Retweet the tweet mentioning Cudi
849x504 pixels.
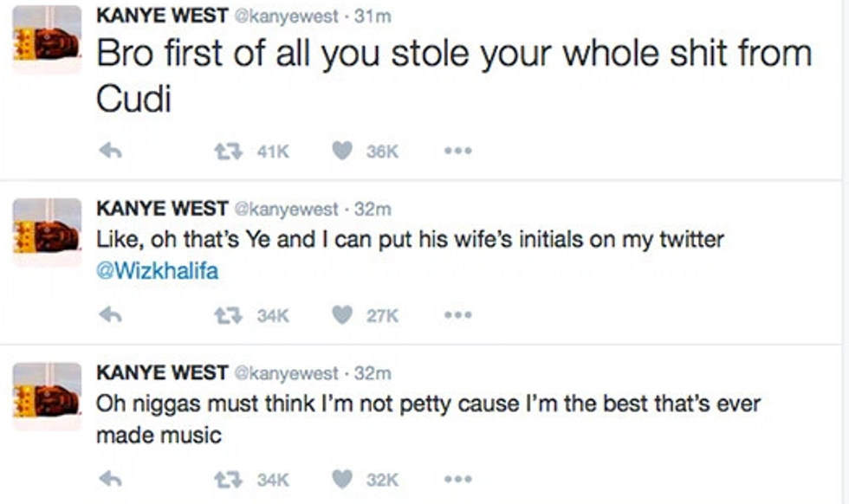227,151
